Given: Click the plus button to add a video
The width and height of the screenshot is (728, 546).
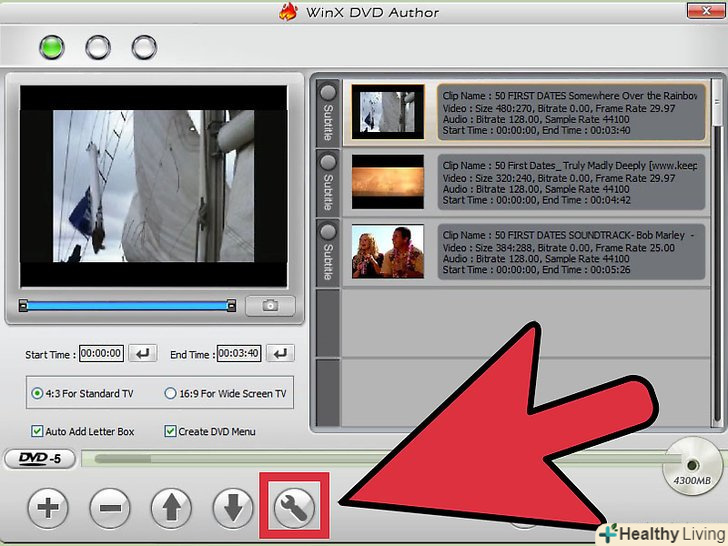Looking at the screenshot, I should [x=48, y=507].
